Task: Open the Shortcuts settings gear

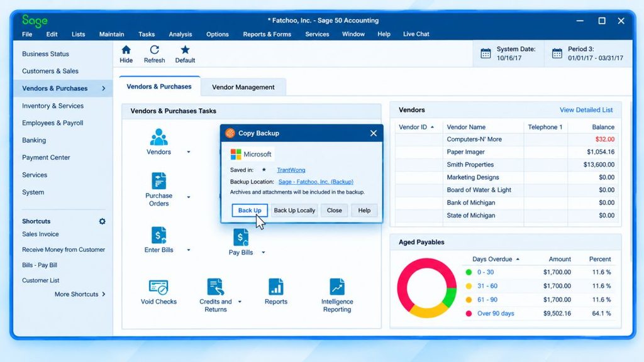Action: pyautogui.click(x=103, y=221)
